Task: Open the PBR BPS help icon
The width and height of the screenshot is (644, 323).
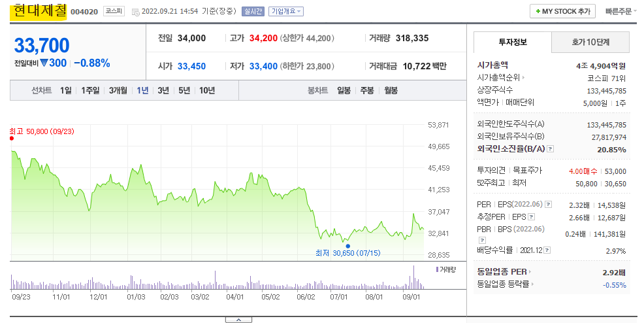Action: coord(482,240)
